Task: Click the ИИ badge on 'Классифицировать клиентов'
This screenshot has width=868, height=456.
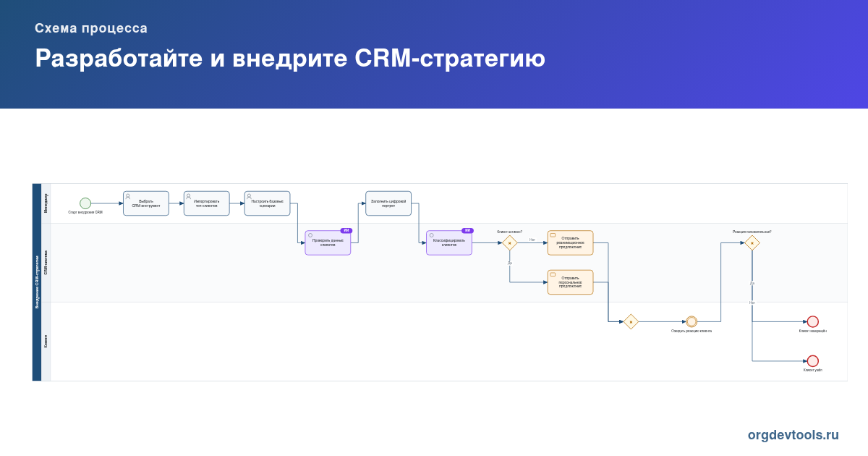Action: coord(467,230)
